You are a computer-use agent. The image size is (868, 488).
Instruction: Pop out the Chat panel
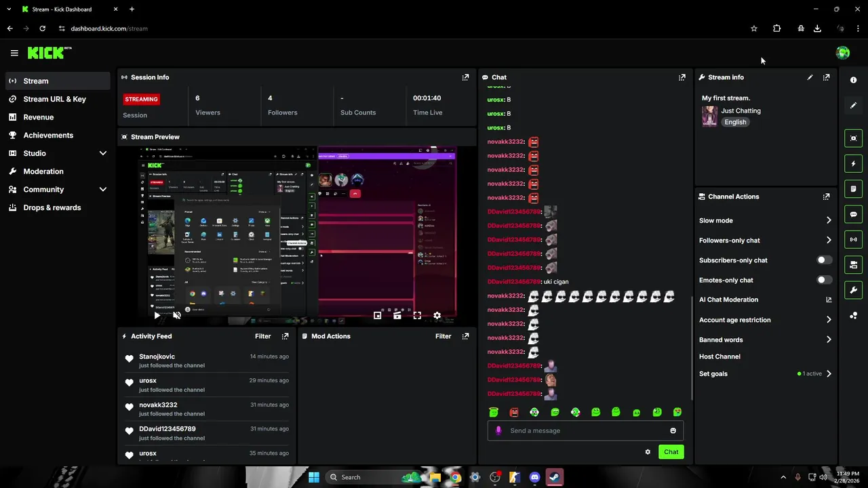(682, 77)
